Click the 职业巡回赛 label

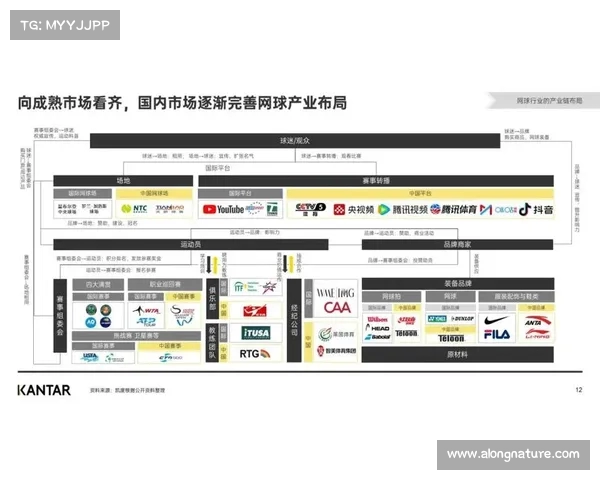165,284
